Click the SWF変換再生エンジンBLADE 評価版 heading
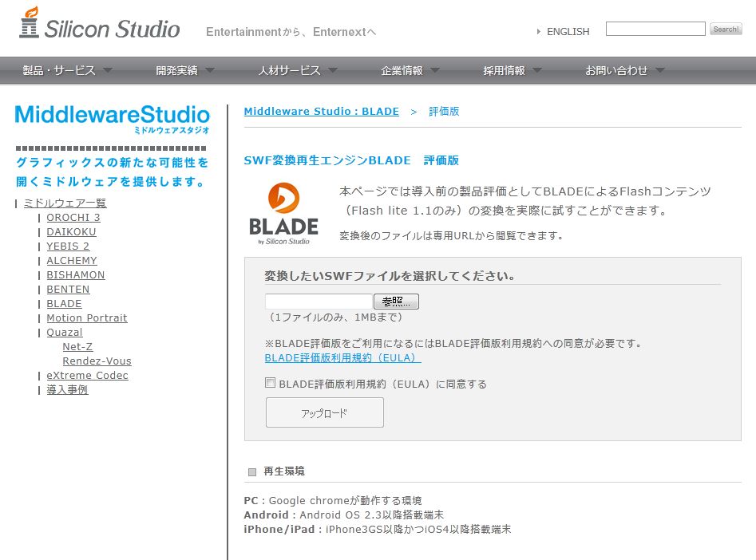The image size is (756, 560). 351,160
